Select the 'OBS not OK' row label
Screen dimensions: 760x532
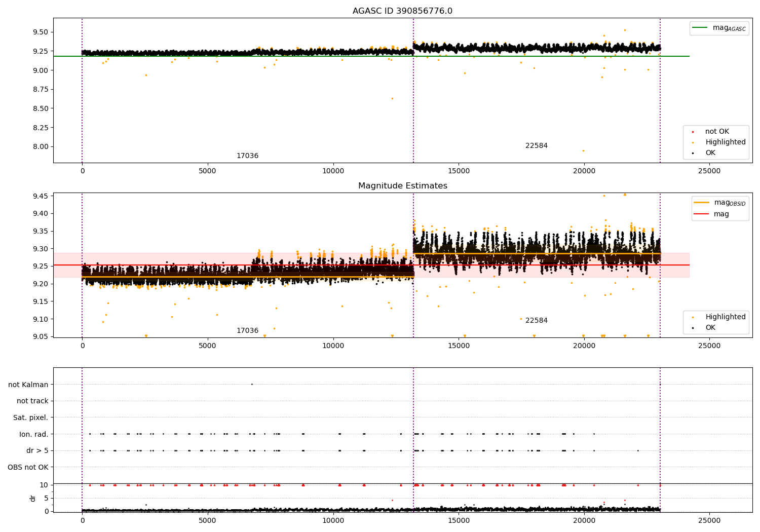[x=28, y=467]
